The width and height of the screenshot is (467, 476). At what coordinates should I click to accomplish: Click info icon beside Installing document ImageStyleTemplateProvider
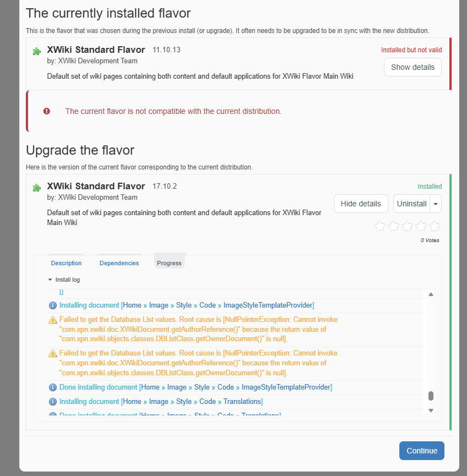pos(53,305)
